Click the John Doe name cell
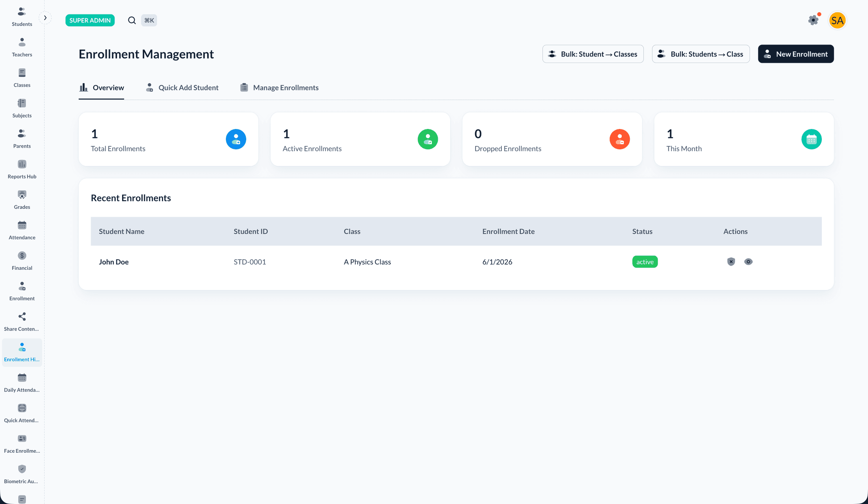This screenshot has height=504, width=868. coord(114,262)
